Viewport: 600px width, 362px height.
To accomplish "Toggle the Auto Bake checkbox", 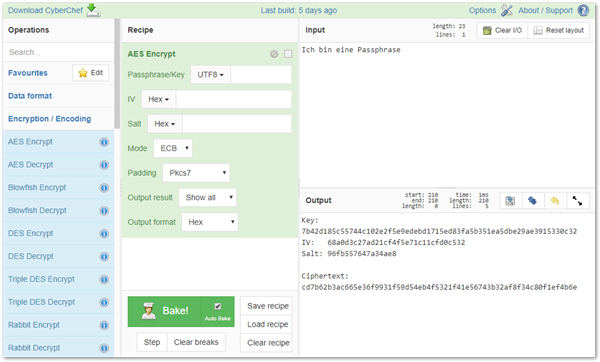I will (218, 306).
